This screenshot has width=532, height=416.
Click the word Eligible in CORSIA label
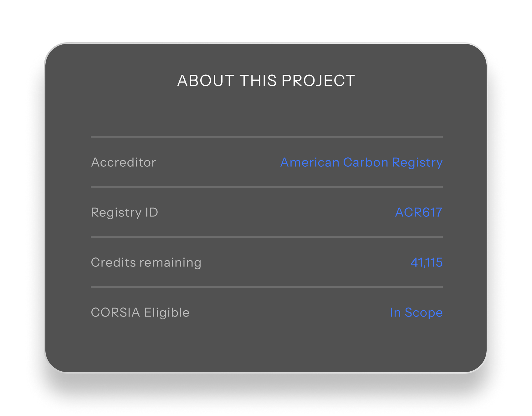pyautogui.click(x=167, y=313)
